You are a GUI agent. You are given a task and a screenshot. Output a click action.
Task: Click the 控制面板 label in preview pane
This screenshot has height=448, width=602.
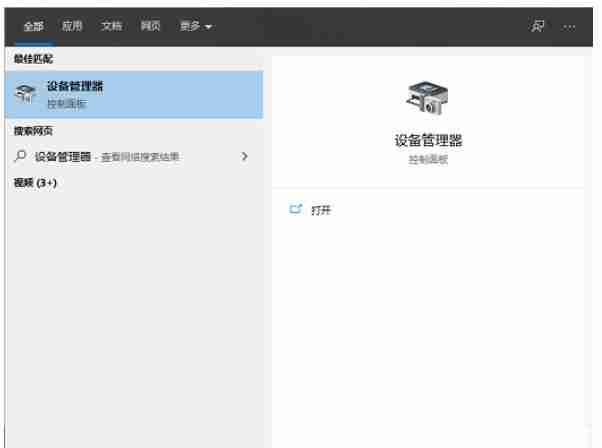point(429,160)
